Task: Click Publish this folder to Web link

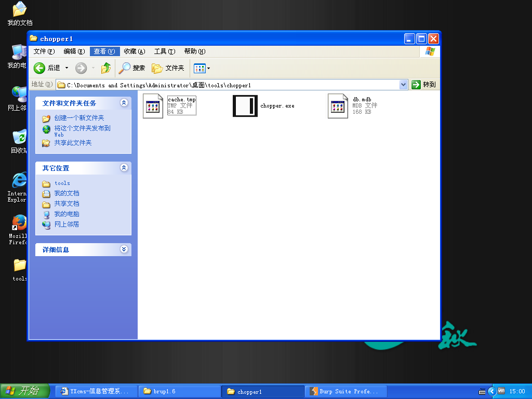Action: click(82, 131)
